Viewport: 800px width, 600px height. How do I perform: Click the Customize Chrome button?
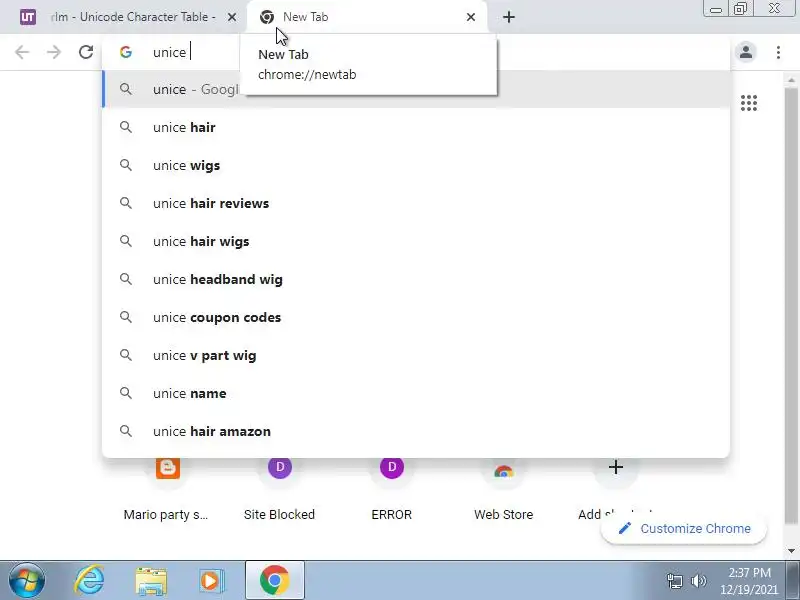pyautogui.click(x=684, y=529)
